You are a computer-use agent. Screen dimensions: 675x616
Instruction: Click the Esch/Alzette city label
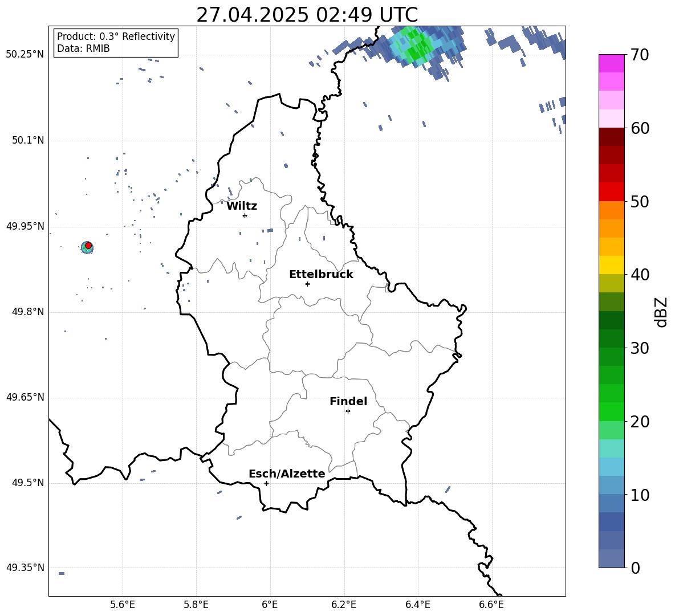point(287,474)
